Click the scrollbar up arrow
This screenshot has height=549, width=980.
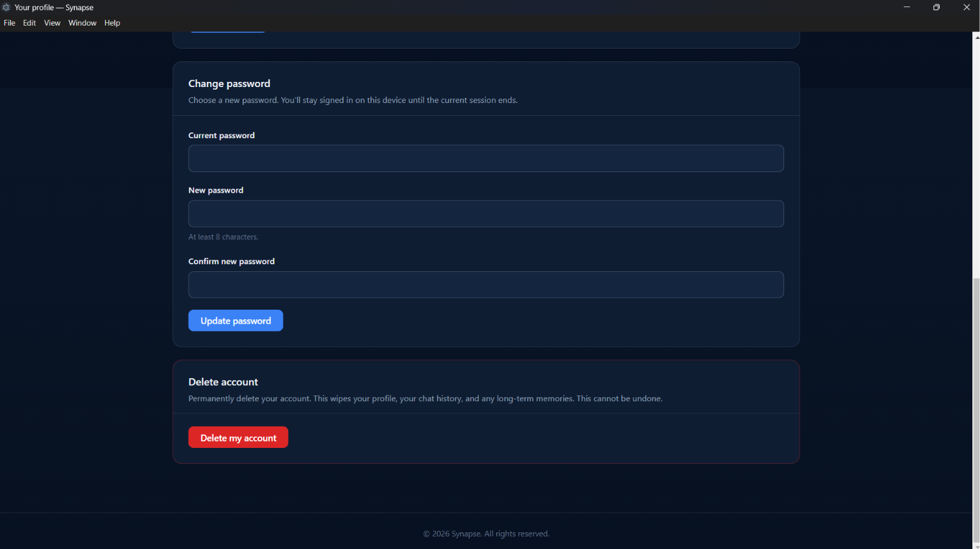[x=976, y=37]
